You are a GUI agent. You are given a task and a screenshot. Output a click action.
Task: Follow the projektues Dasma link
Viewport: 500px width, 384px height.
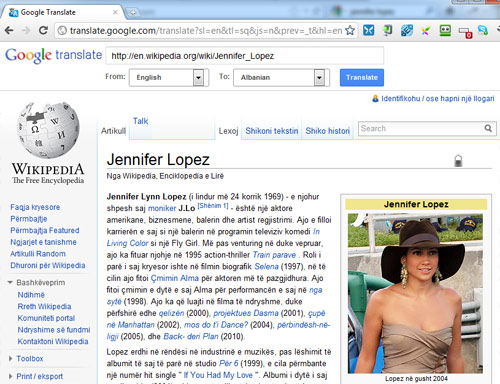246,313
